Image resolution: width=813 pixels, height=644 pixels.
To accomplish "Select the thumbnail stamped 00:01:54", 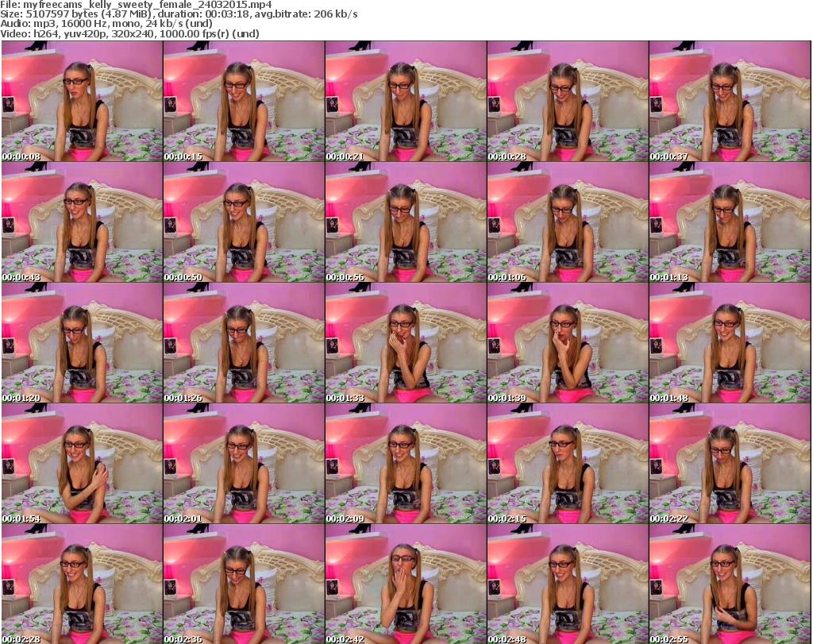I will point(82,464).
